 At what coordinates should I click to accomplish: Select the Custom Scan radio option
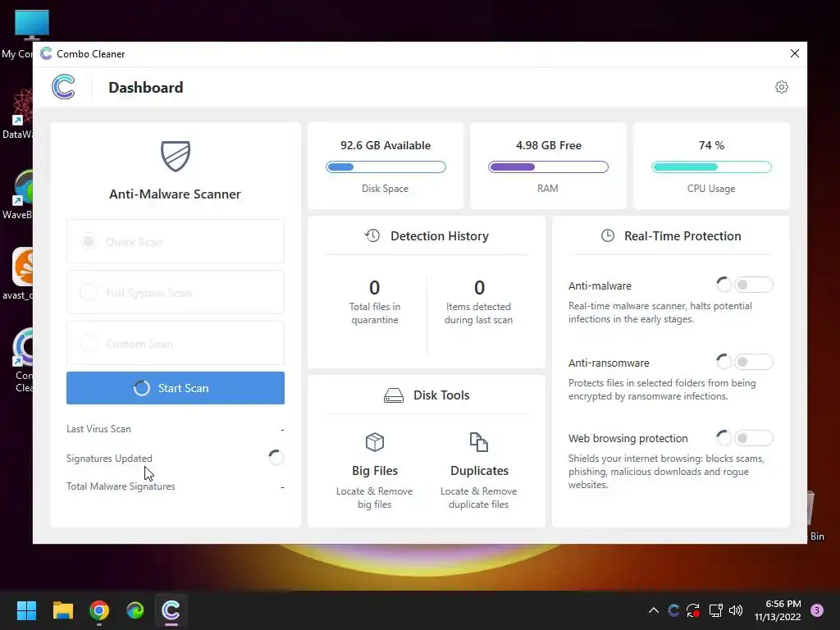(89, 343)
